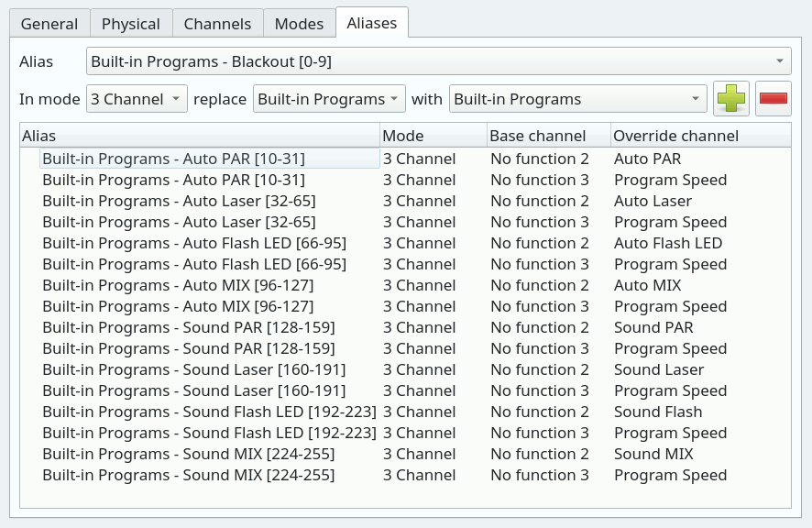
Task: Go to the Modes tab
Action: coord(300,24)
